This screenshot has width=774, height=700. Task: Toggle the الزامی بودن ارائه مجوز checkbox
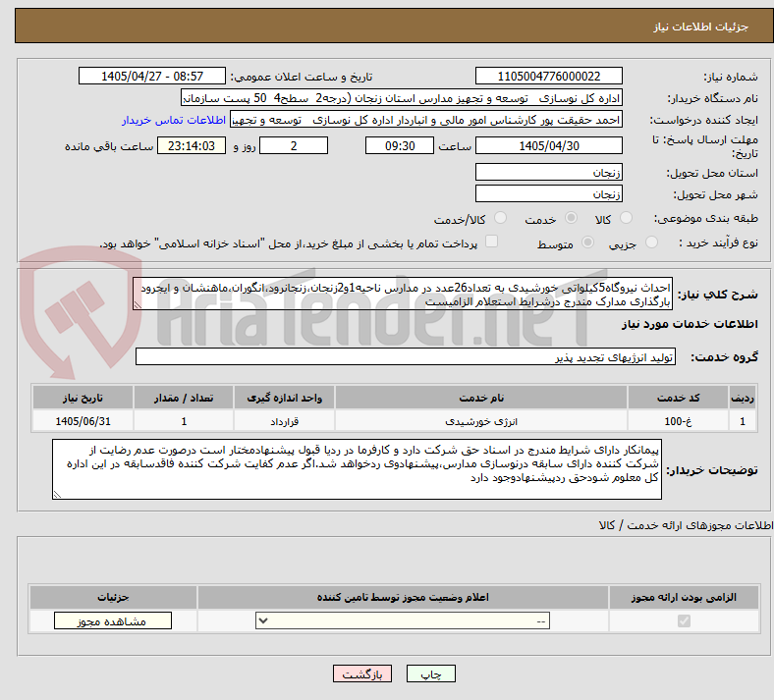tap(684, 621)
